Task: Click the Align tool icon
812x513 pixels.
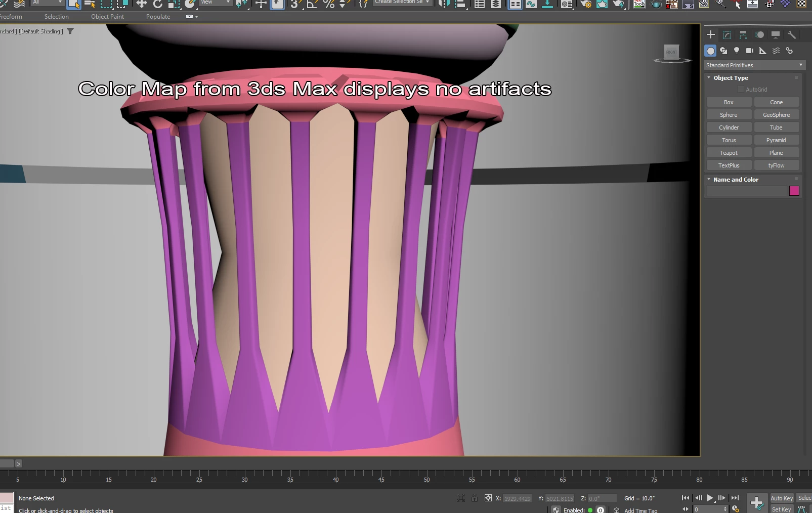Action: 460,4
